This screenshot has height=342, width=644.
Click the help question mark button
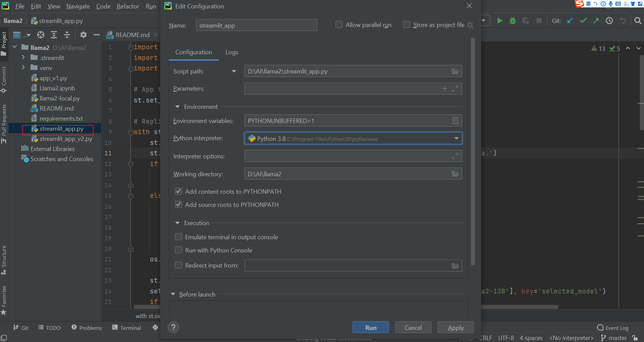(173, 327)
